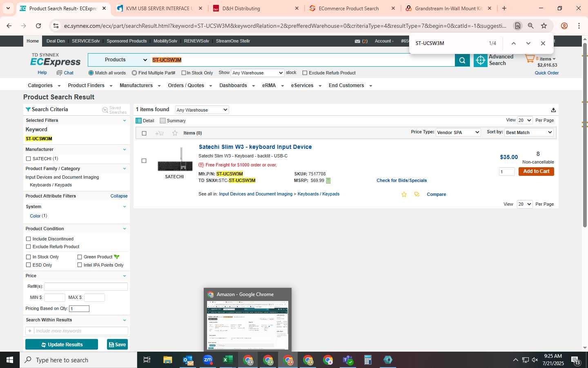The height and width of the screenshot is (368, 588).
Task: Open the Price Type Vendor SPA dropdown
Action: (x=458, y=132)
